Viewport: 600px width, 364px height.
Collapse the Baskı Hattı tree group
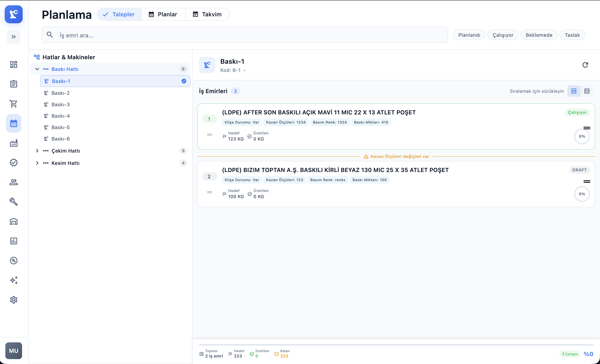pos(37,69)
